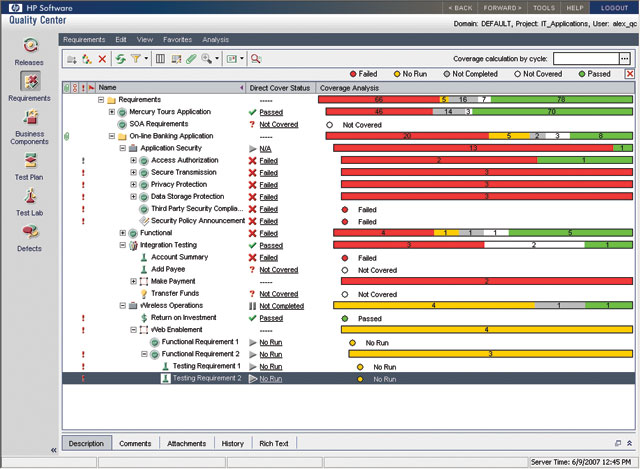Click the Passed green legend marker
Viewport: 640px width, 469px height.
click(x=582, y=74)
